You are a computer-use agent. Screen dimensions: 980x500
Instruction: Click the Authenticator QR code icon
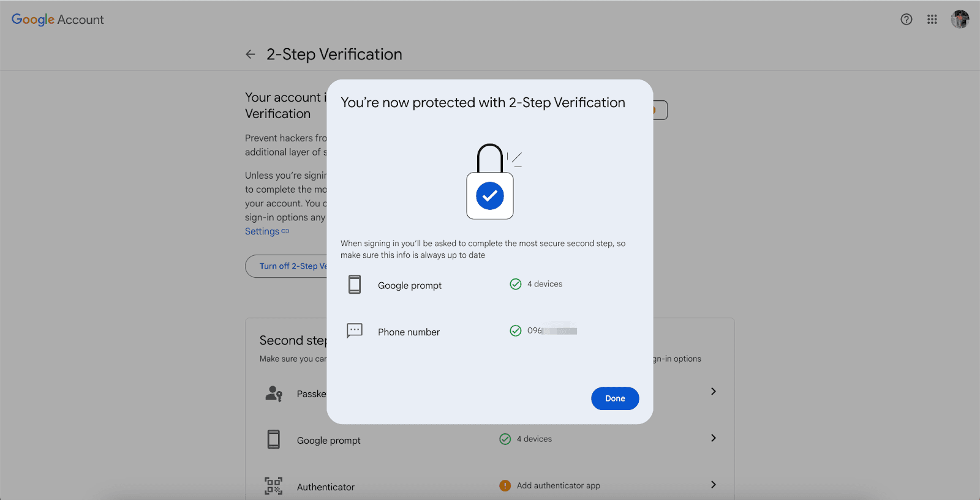(x=274, y=486)
